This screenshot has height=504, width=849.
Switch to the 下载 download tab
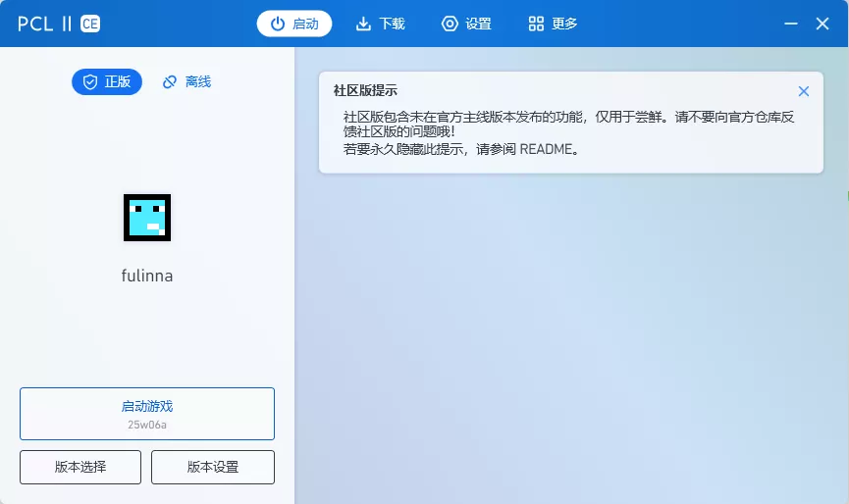380,24
